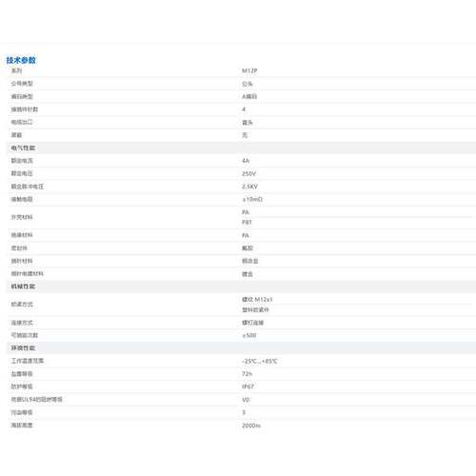Image resolution: width=476 pixels, height=476 pixels.
Task: Select the PBT housing material value
Action: [247, 223]
